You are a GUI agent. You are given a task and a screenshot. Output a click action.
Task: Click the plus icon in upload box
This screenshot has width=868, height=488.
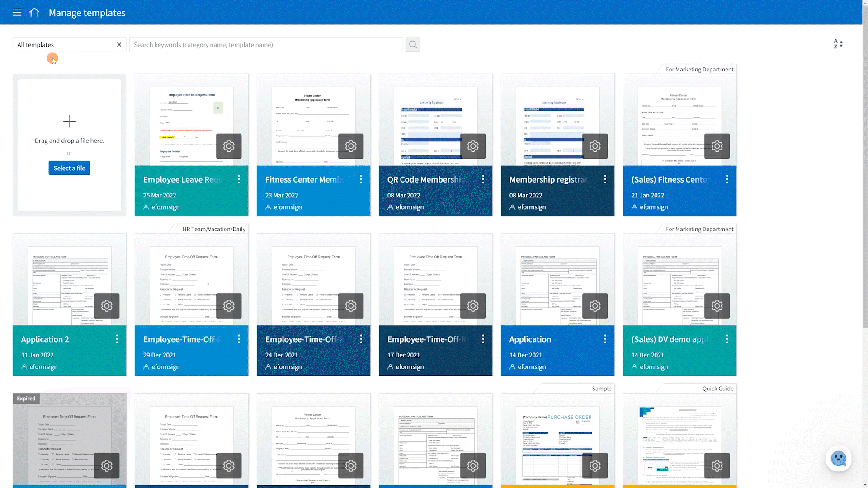click(x=69, y=121)
